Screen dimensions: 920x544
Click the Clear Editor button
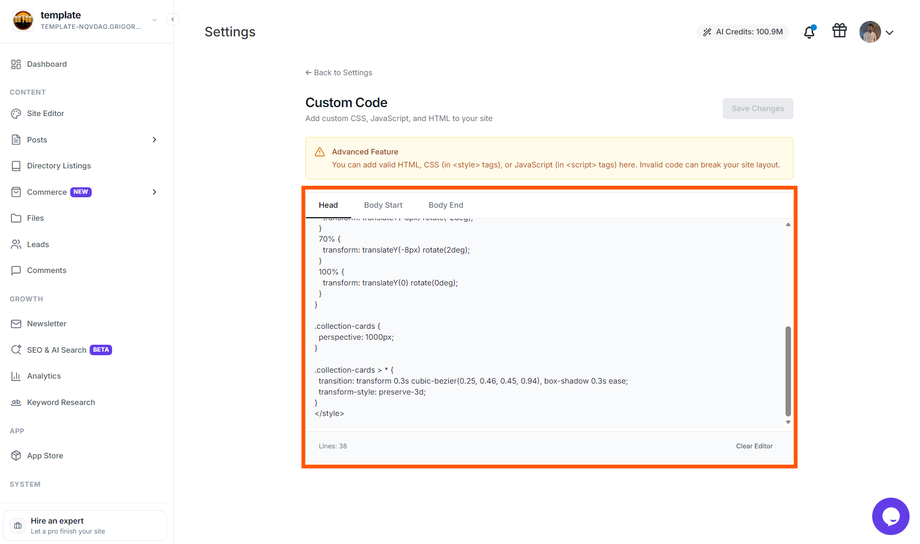[754, 446]
